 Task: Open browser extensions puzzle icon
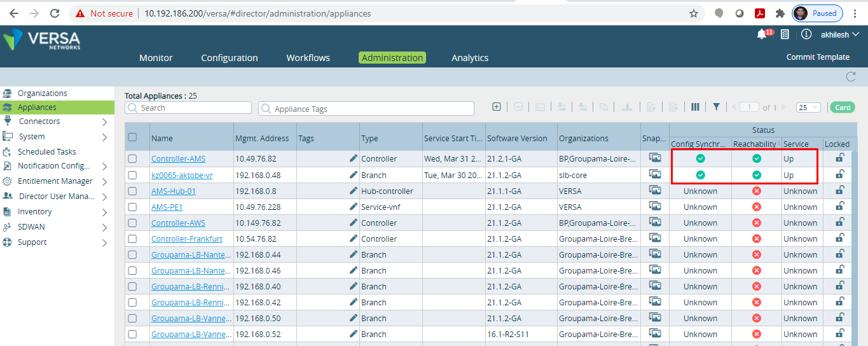(x=780, y=13)
